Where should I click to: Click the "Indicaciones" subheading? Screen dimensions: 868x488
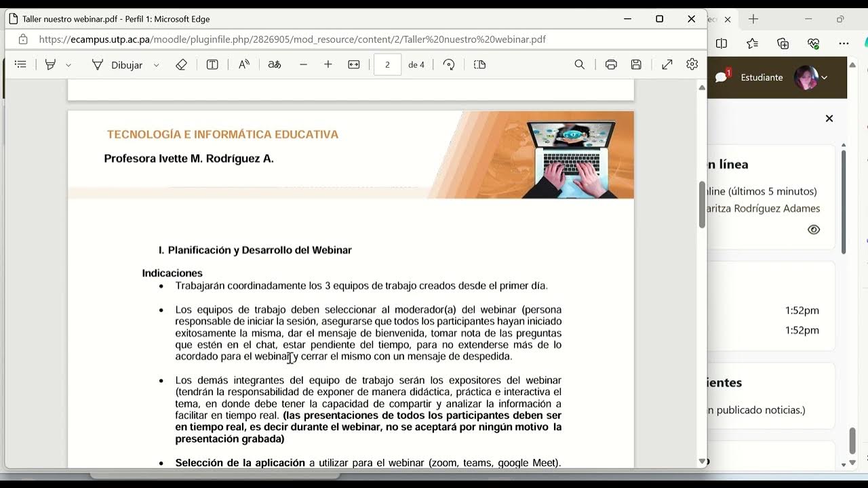172,273
